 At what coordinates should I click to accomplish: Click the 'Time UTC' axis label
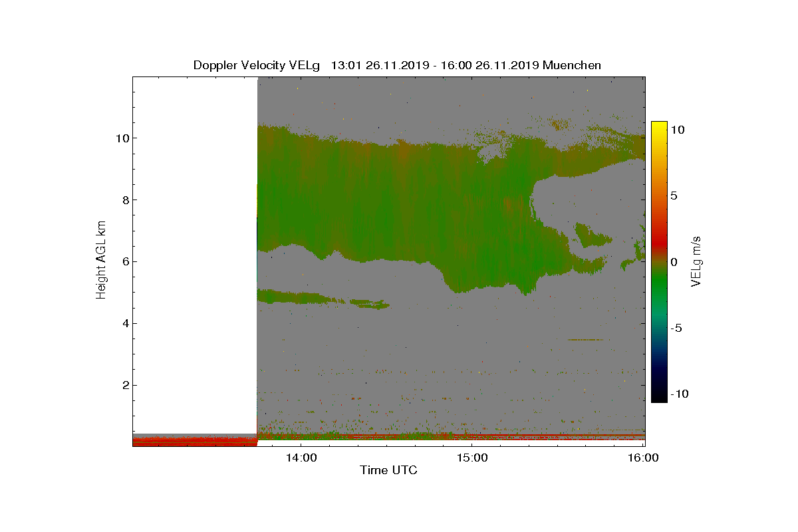tap(388, 470)
